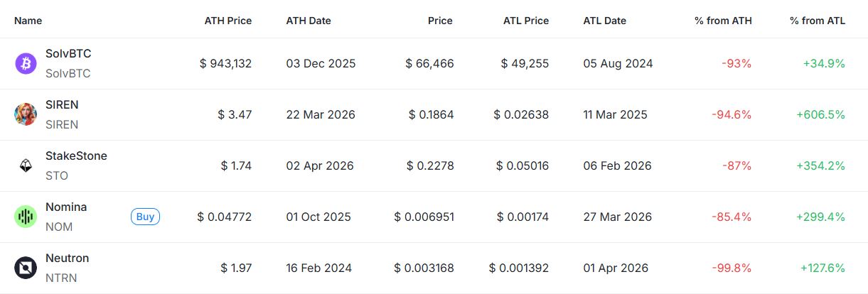
Task: Sort by % from ATH header
Action: click(x=723, y=21)
